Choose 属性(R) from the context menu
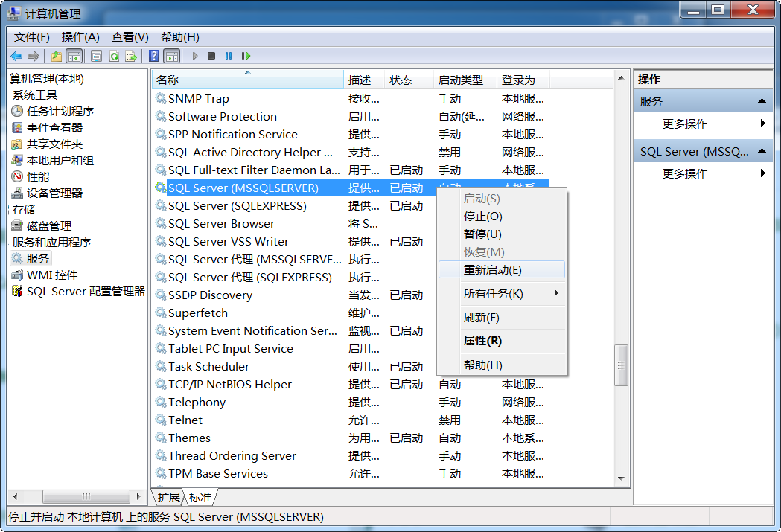 coord(502,342)
